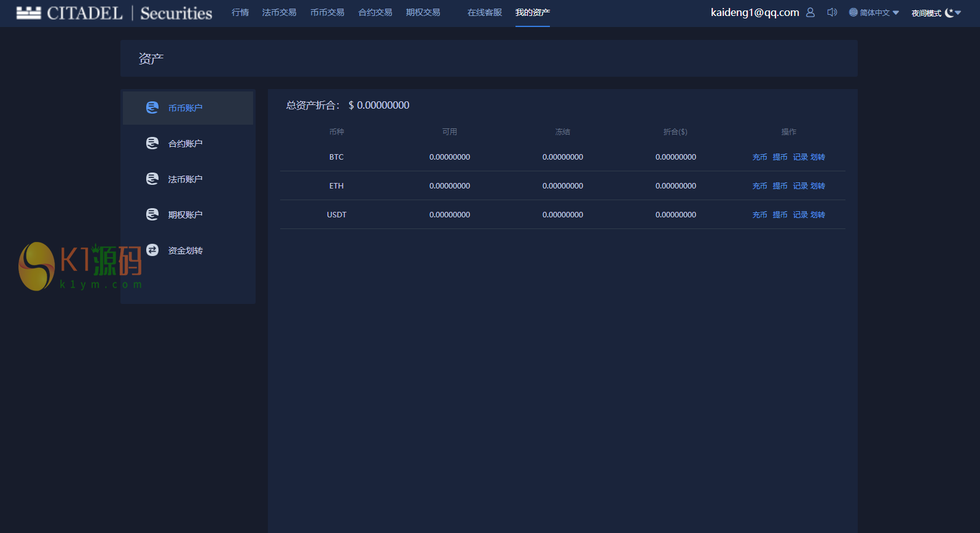The image size is (980, 533).
Task: Click the transfer arrows icon for 资金划转
Action: click(152, 250)
